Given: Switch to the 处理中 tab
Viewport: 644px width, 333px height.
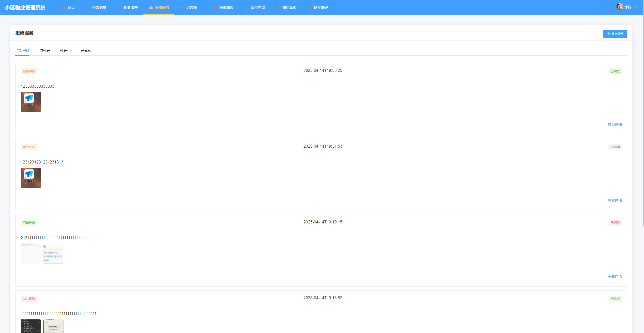Looking at the screenshot, I should pyautogui.click(x=65, y=51).
